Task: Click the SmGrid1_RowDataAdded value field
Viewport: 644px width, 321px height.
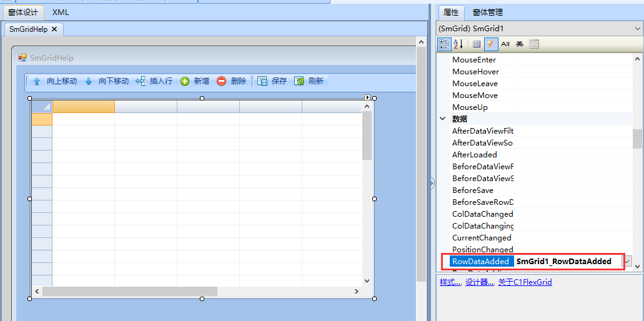Action: (x=568, y=262)
